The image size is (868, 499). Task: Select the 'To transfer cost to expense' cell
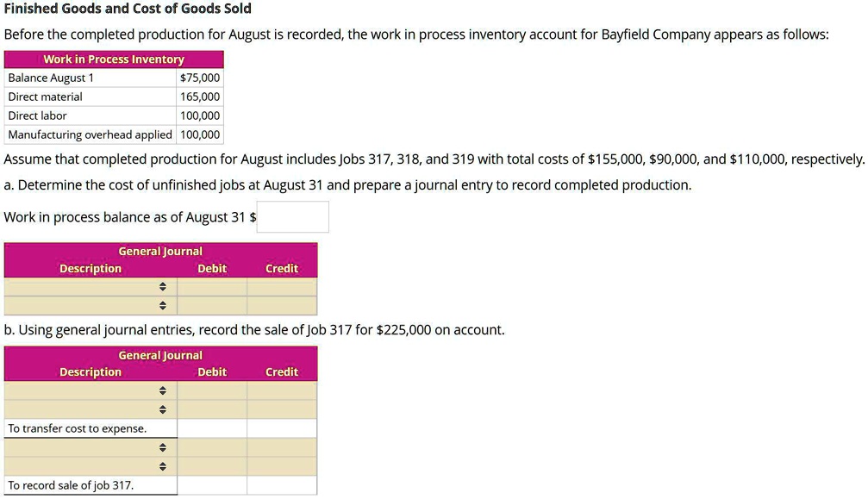[76, 428]
